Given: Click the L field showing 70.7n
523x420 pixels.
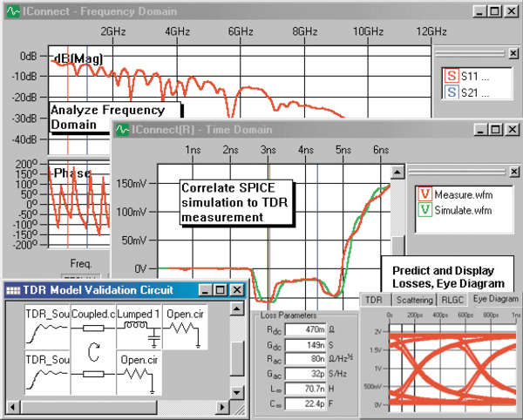Looking at the screenshot, I should [x=305, y=389].
